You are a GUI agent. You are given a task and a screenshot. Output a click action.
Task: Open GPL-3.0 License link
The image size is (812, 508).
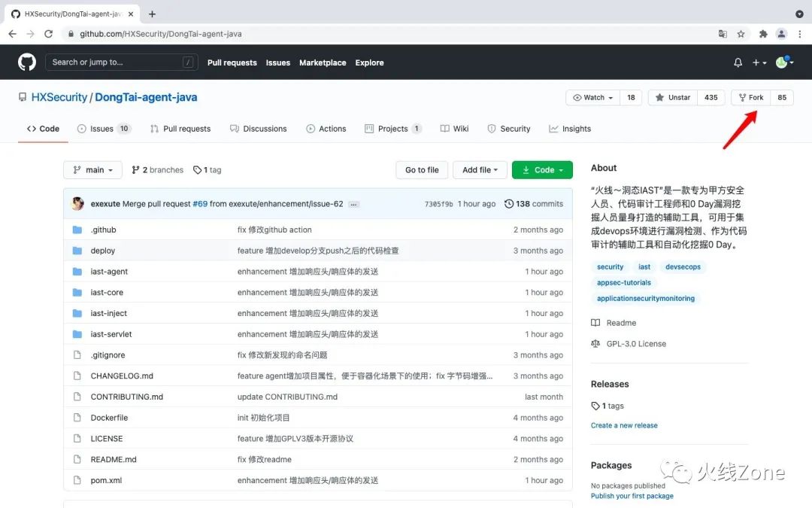(x=629, y=344)
